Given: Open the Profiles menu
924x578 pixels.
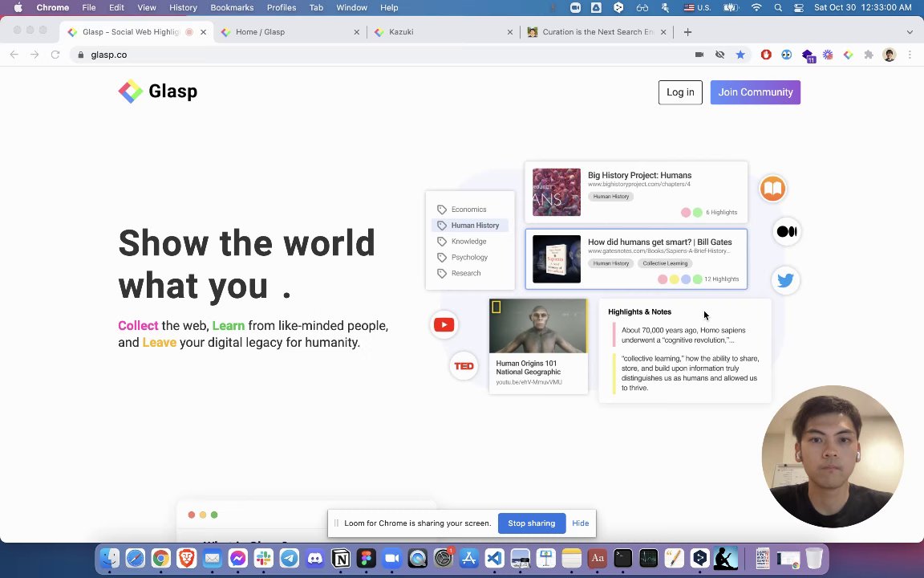Looking at the screenshot, I should (x=282, y=8).
